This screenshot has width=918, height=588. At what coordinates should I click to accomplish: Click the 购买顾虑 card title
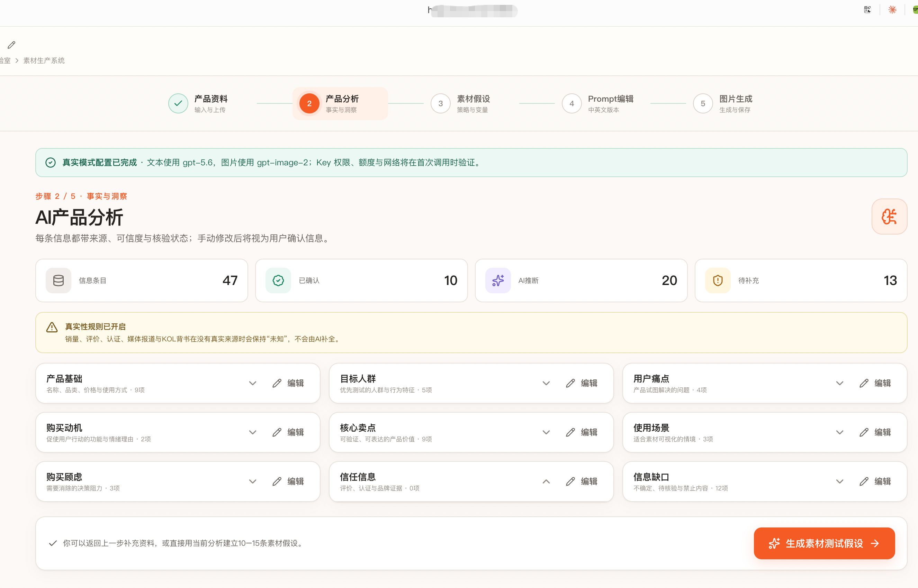point(64,477)
